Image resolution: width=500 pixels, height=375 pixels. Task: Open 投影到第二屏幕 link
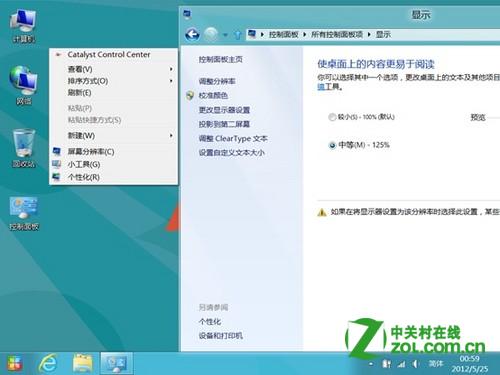(224, 124)
